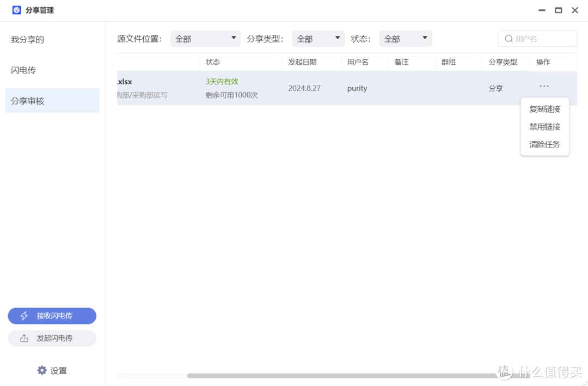This screenshot has width=588, height=386.
Task: Select 清除任务 in the context menu
Action: 544,144
